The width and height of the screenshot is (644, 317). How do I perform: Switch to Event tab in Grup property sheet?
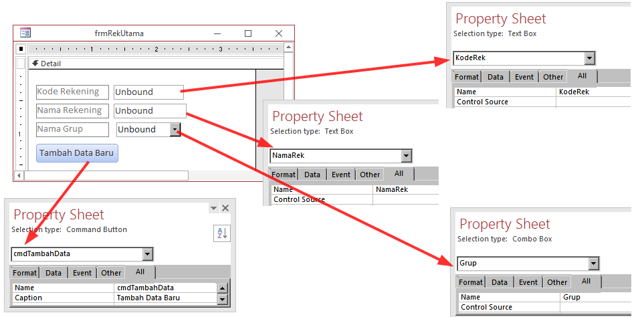pos(528,282)
